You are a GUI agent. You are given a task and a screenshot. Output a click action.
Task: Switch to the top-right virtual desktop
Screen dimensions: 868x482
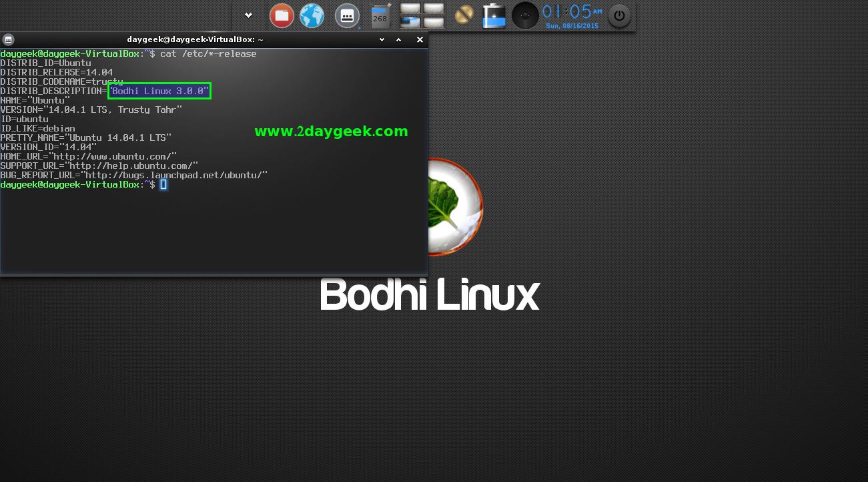[434, 9]
